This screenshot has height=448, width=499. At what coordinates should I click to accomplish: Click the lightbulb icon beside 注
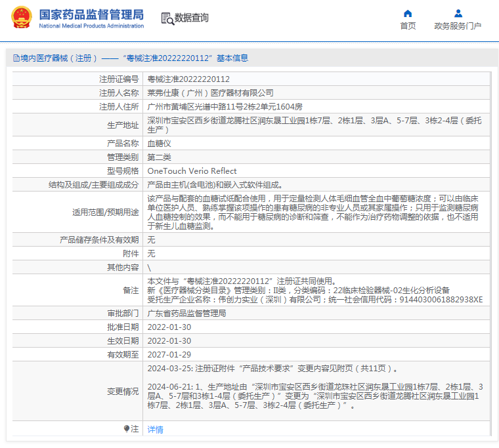point(126,428)
